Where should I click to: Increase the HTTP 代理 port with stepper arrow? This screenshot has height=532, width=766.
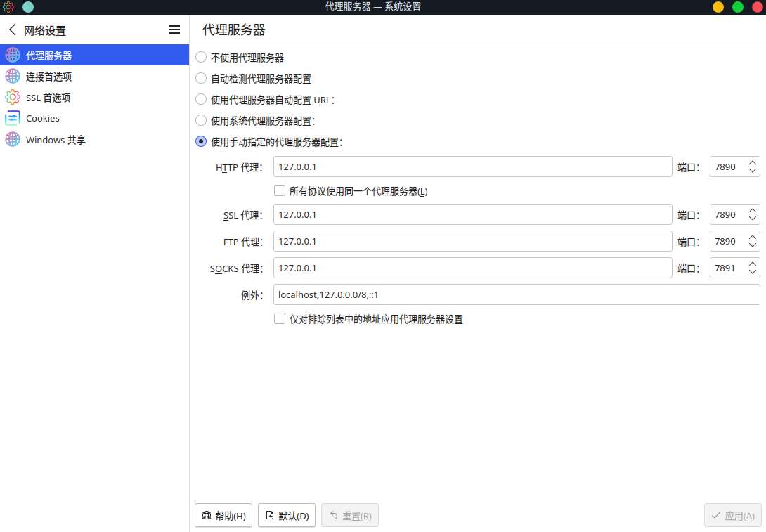(x=753, y=162)
